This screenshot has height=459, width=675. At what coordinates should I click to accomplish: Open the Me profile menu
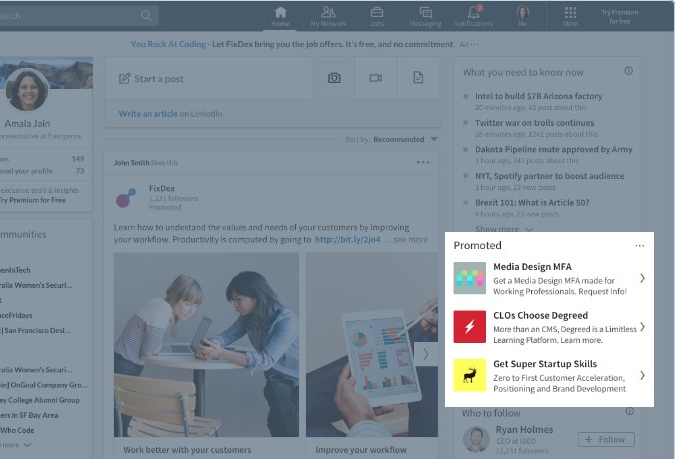523,16
